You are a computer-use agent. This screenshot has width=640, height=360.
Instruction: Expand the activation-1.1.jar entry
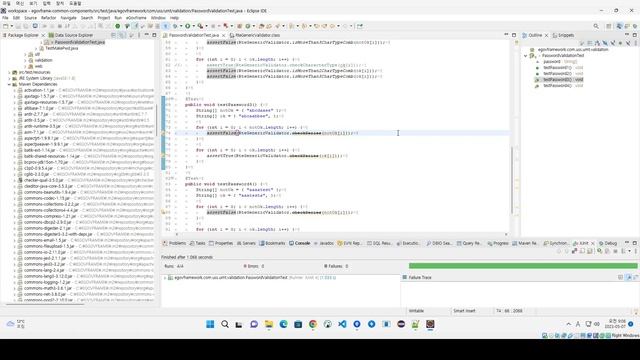(15, 90)
